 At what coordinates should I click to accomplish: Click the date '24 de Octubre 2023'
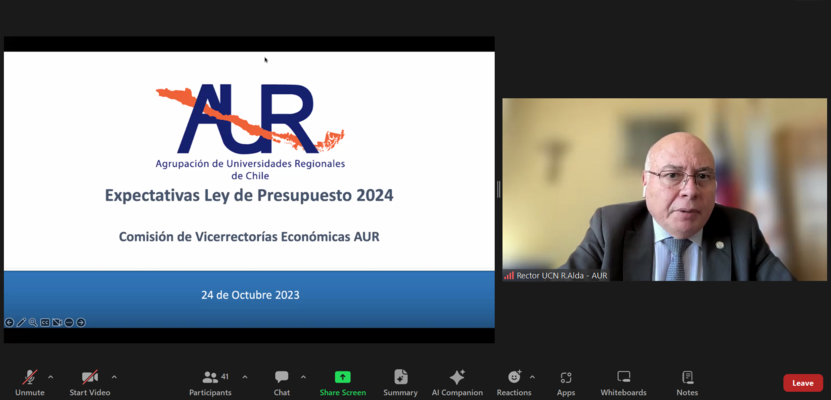point(250,295)
